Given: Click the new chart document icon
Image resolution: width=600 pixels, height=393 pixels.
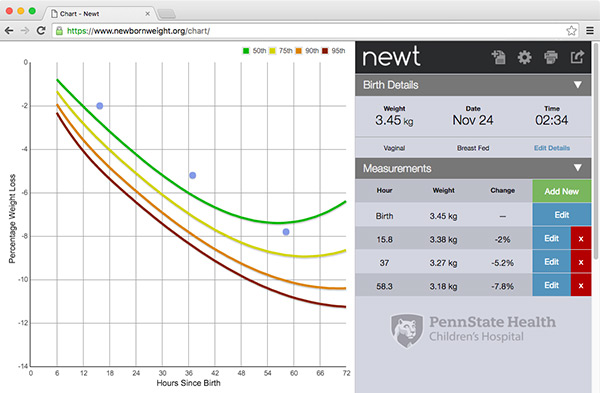Looking at the screenshot, I should [499, 57].
